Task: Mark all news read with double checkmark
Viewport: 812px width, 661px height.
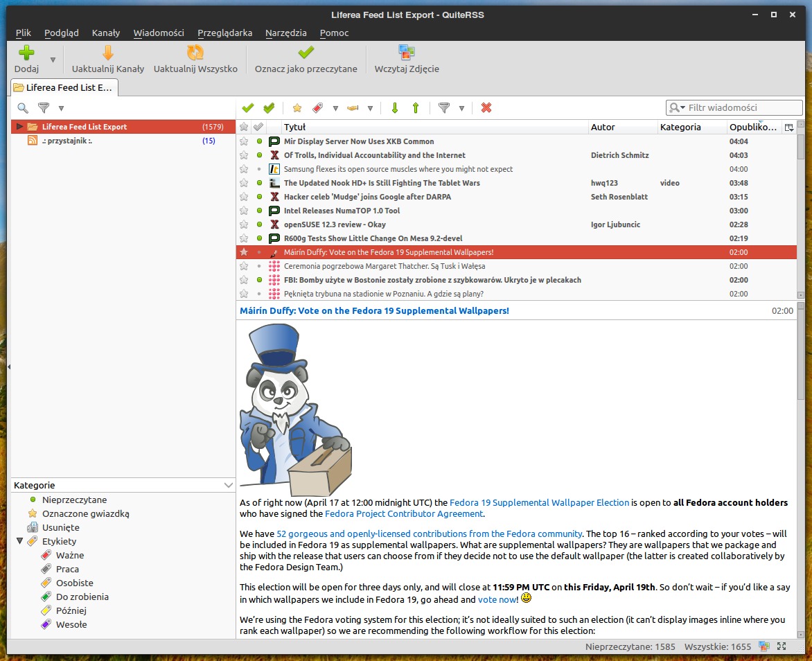Action: pos(269,108)
